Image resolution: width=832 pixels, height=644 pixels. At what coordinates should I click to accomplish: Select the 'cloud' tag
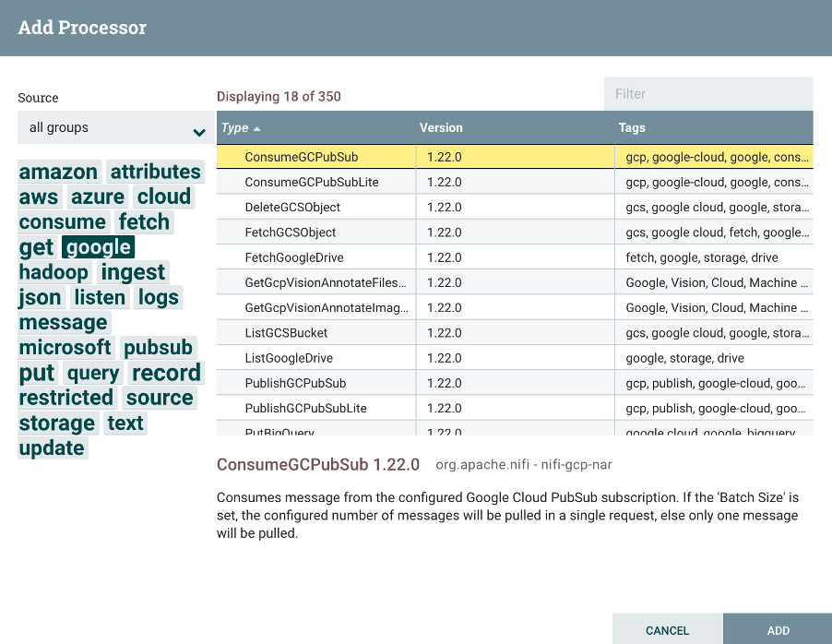(164, 197)
